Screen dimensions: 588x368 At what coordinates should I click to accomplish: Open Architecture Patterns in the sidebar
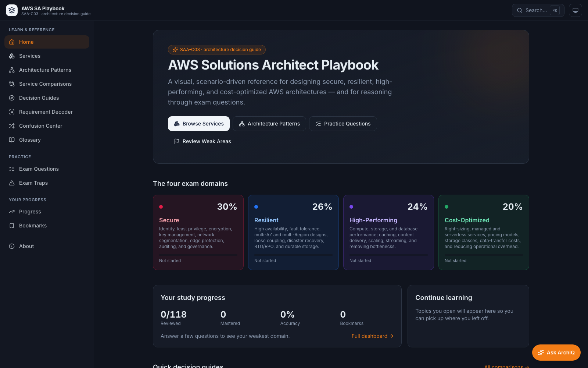coord(47,70)
